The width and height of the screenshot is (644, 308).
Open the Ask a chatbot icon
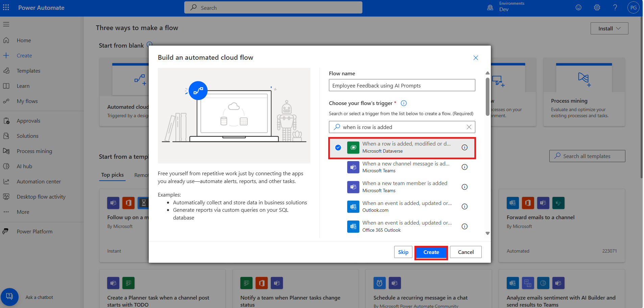coord(9,297)
